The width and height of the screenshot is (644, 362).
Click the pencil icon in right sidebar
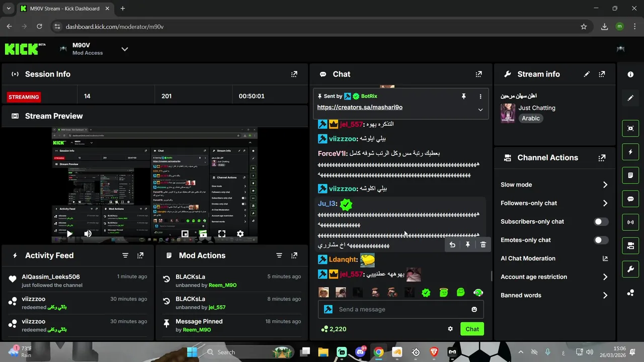point(630,98)
